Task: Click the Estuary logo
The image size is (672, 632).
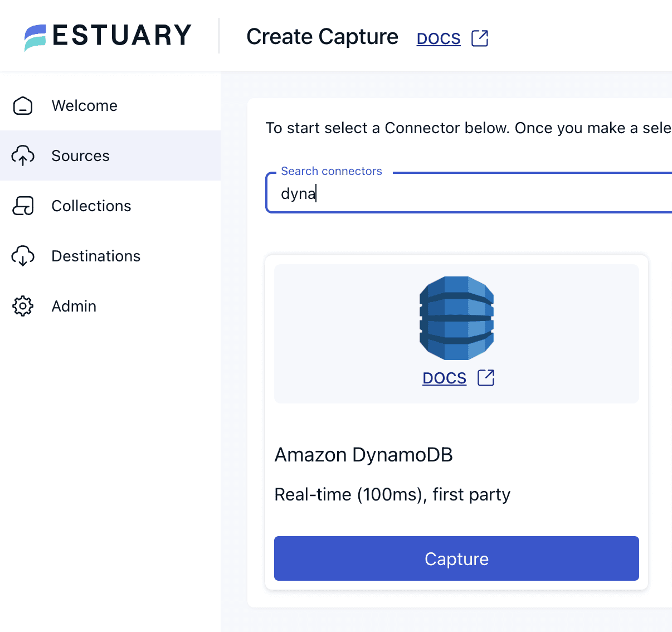Action: click(x=107, y=36)
